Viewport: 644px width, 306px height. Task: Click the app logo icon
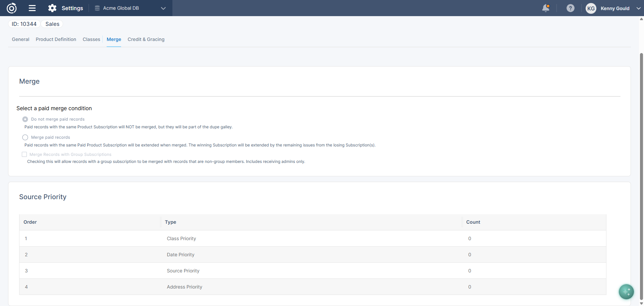point(12,8)
